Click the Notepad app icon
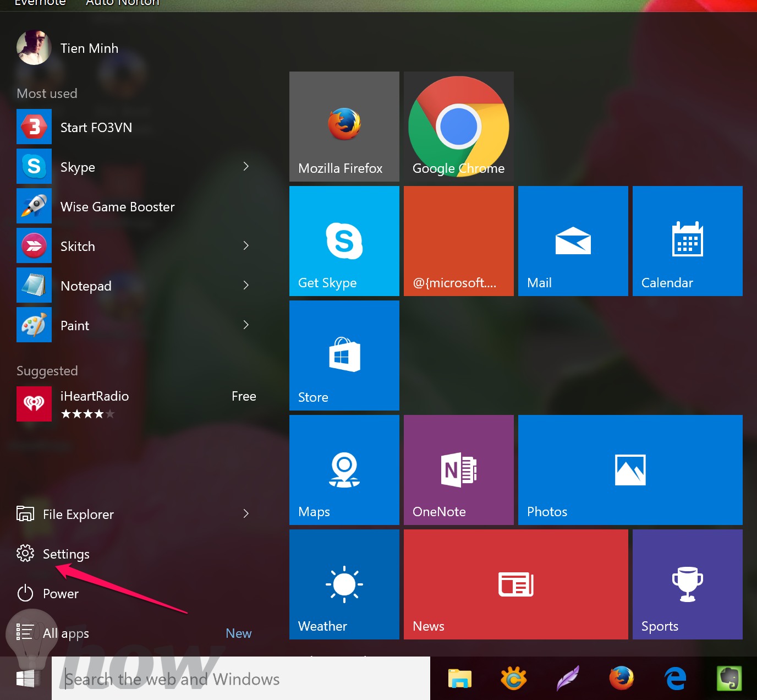Image resolution: width=757 pixels, height=700 pixels. pos(34,285)
